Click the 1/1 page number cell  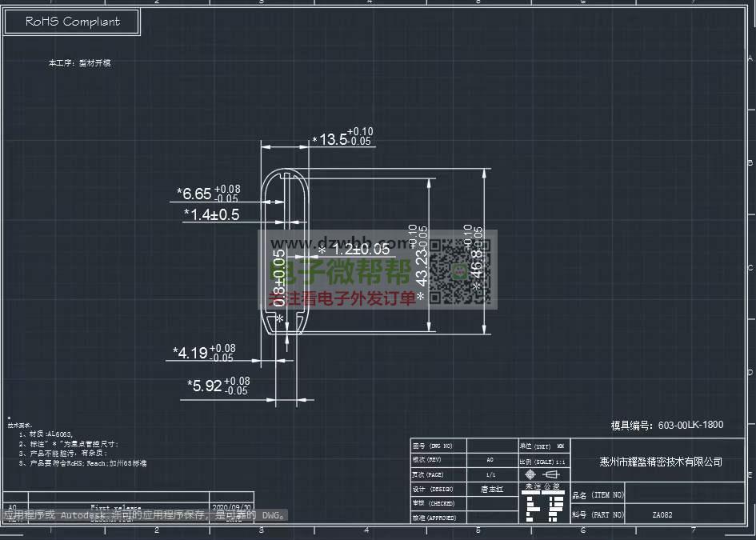point(490,474)
